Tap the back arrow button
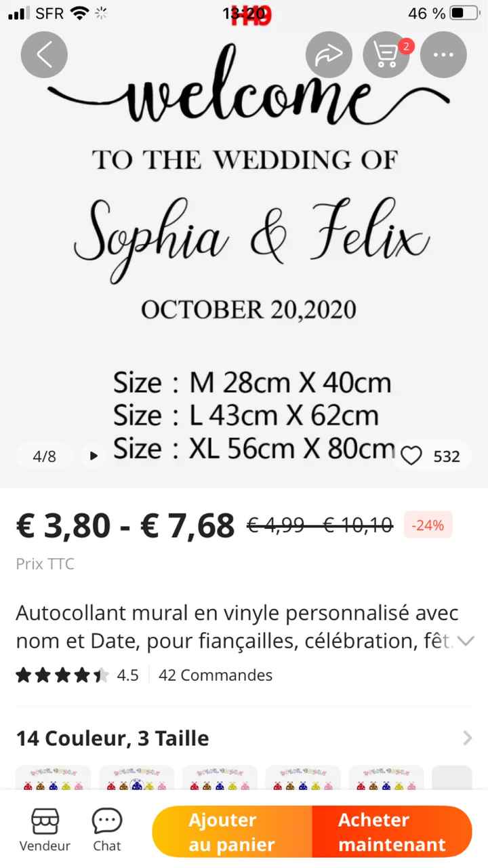 44,54
